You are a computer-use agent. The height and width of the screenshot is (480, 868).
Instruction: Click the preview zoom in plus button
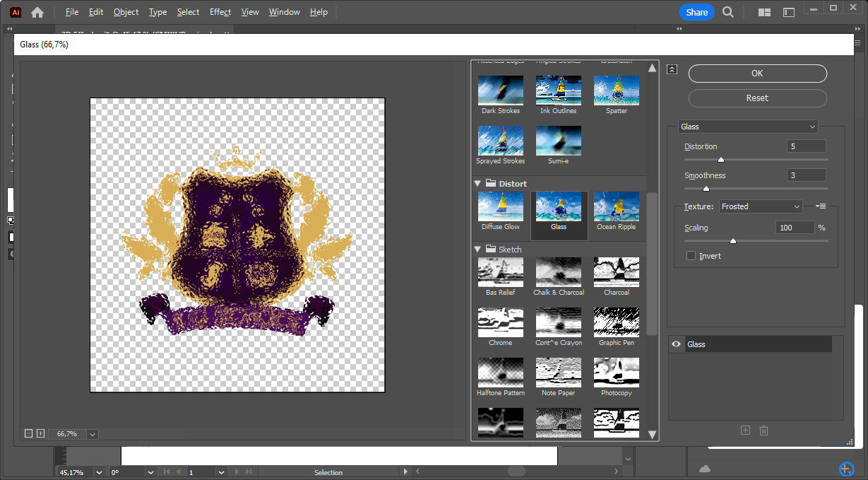coord(40,433)
